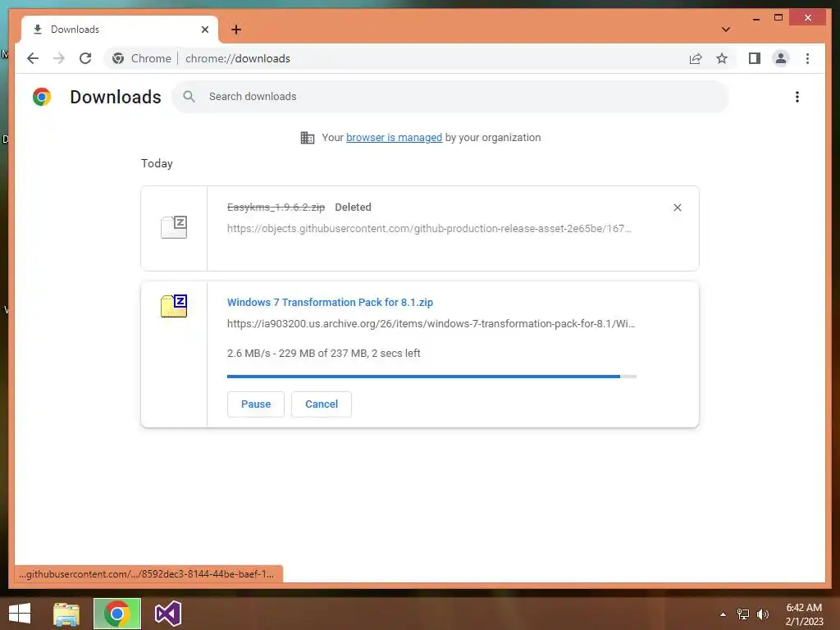The width and height of the screenshot is (840, 630).
Task: Open the tab search chevron
Action: [726, 30]
